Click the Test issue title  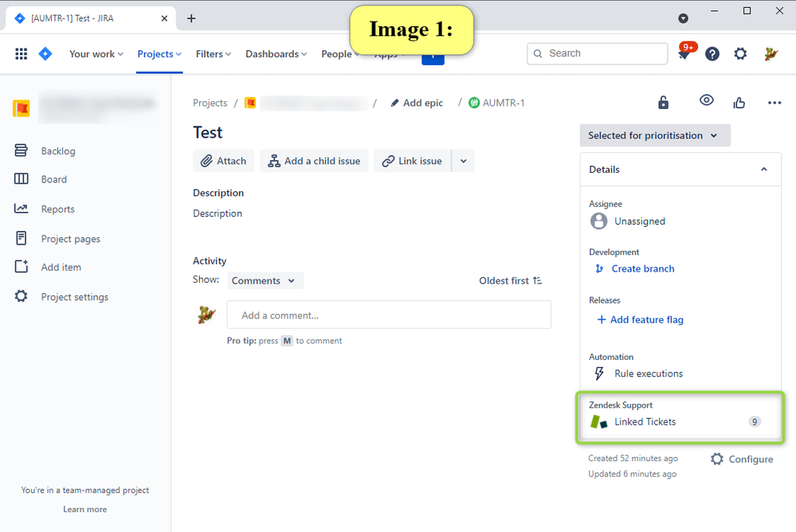[208, 132]
